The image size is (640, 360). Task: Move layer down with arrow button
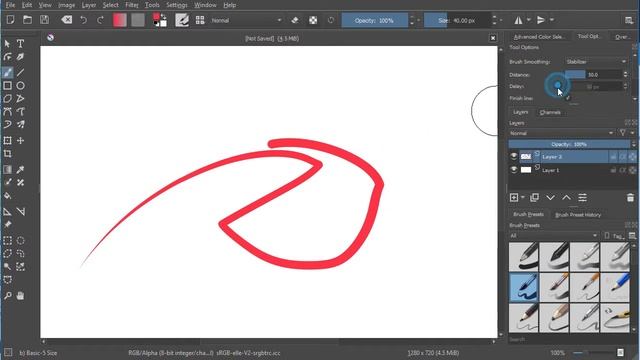550,198
